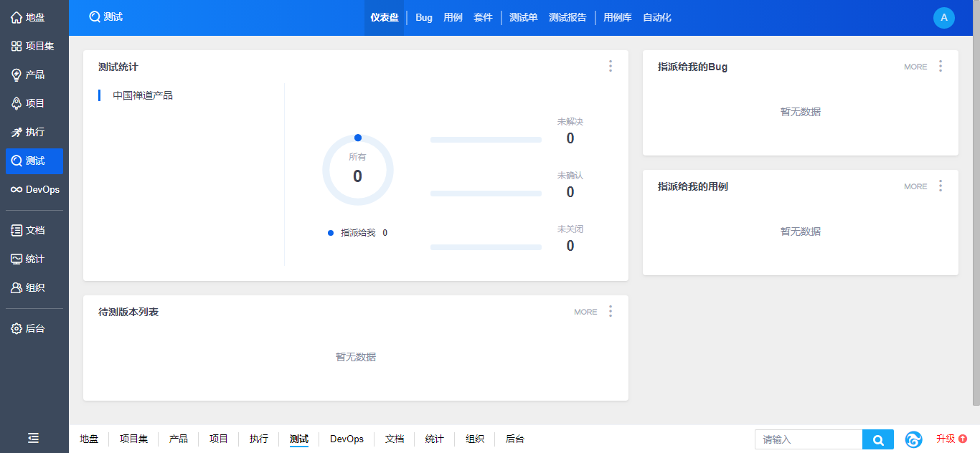Image resolution: width=980 pixels, height=453 pixels.
Task: Select 测试 in the left sidebar
Action: 34,161
